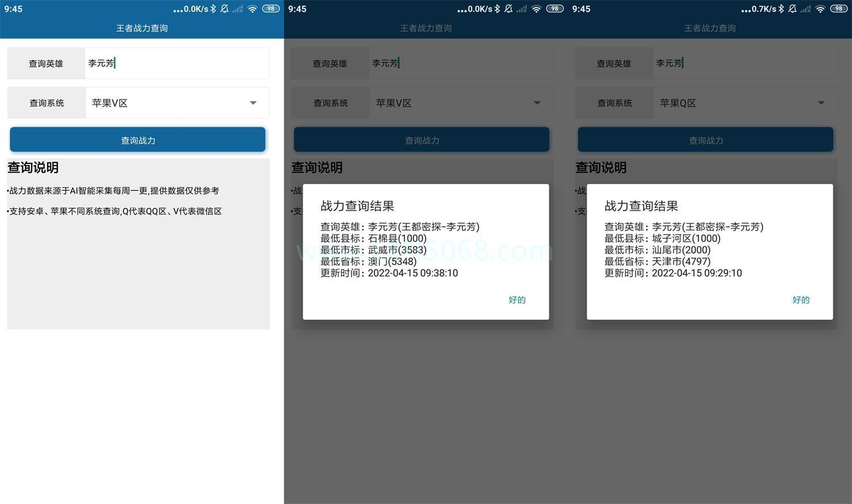Open the dimmed 苹果V区 dropdown on the middle screen
This screenshot has width=852, height=504.
tap(461, 103)
